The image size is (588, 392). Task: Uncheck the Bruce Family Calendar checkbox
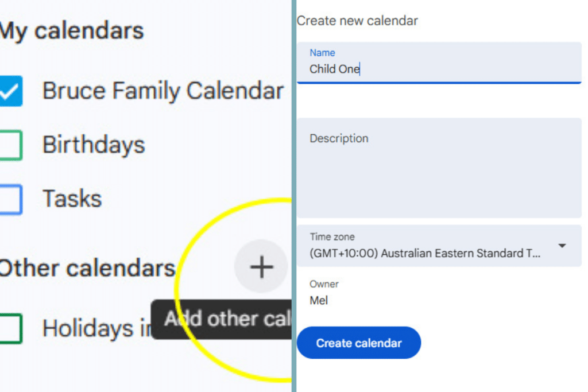[x=11, y=91]
